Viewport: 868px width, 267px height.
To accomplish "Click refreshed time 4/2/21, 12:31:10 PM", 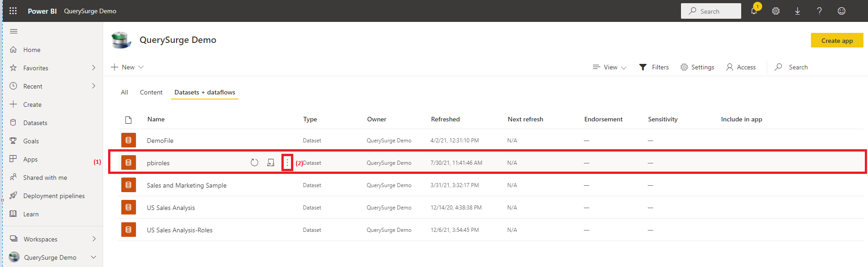I will click(455, 141).
